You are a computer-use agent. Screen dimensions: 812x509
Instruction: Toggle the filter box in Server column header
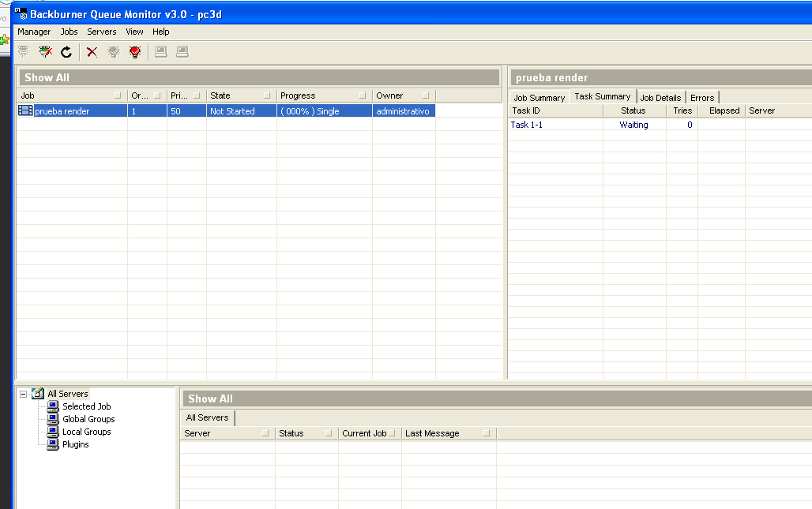pyautogui.click(x=265, y=433)
